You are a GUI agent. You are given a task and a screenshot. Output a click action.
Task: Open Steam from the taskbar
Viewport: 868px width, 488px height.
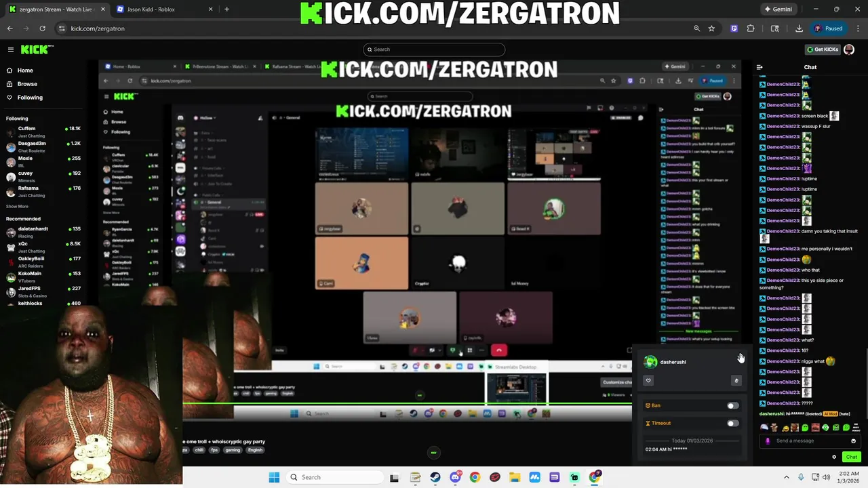[x=435, y=477]
